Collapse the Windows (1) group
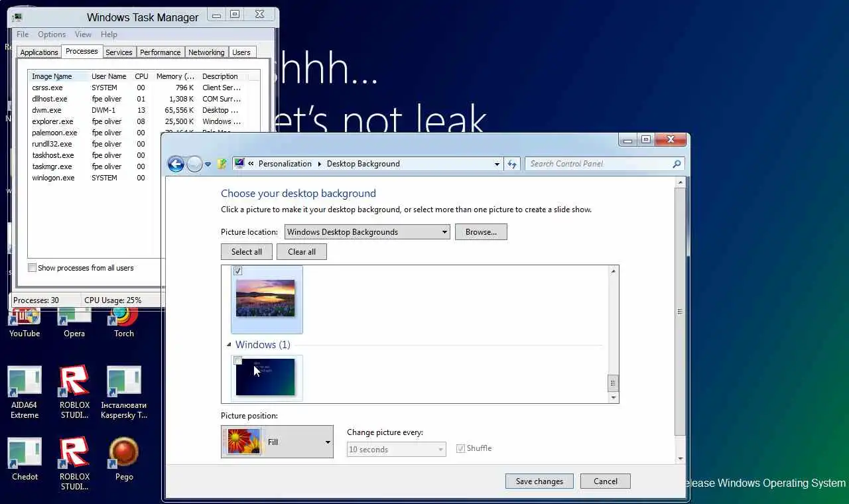The height and width of the screenshot is (504, 849). (x=229, y=345)
